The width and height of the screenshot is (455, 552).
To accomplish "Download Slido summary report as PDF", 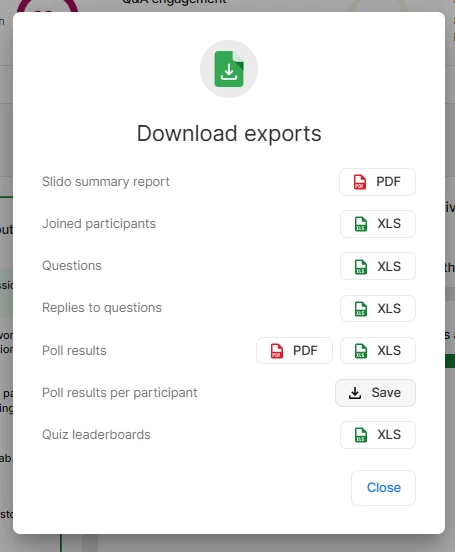I will point(377,182).
